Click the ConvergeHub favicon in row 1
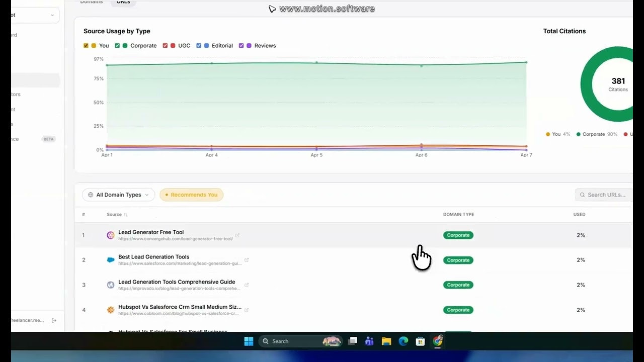Viewport: 644px width, 362px height. (x=111, y=235)
